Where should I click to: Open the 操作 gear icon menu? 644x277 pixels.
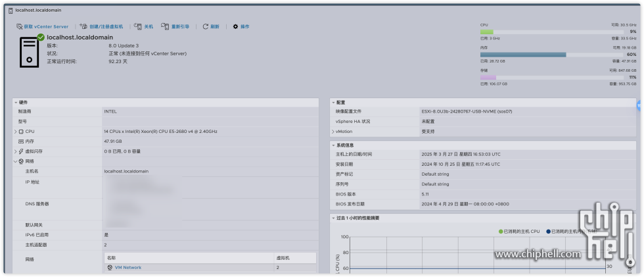pos(235,27)
